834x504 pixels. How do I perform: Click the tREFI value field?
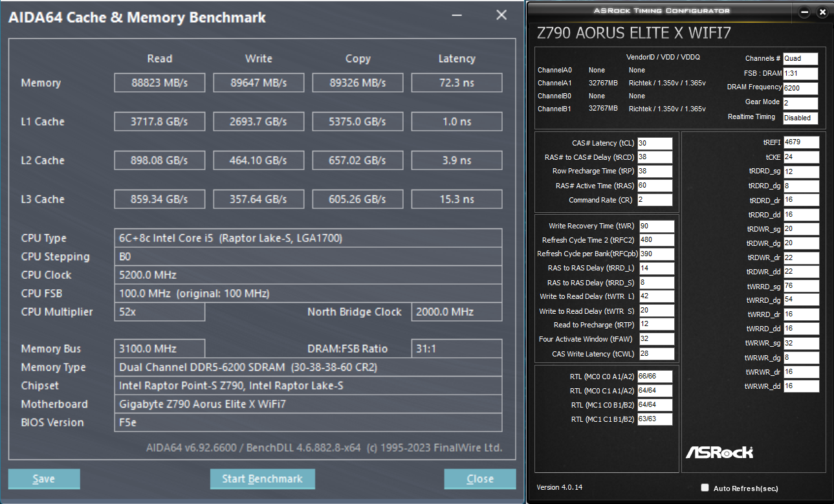[801, 142]
